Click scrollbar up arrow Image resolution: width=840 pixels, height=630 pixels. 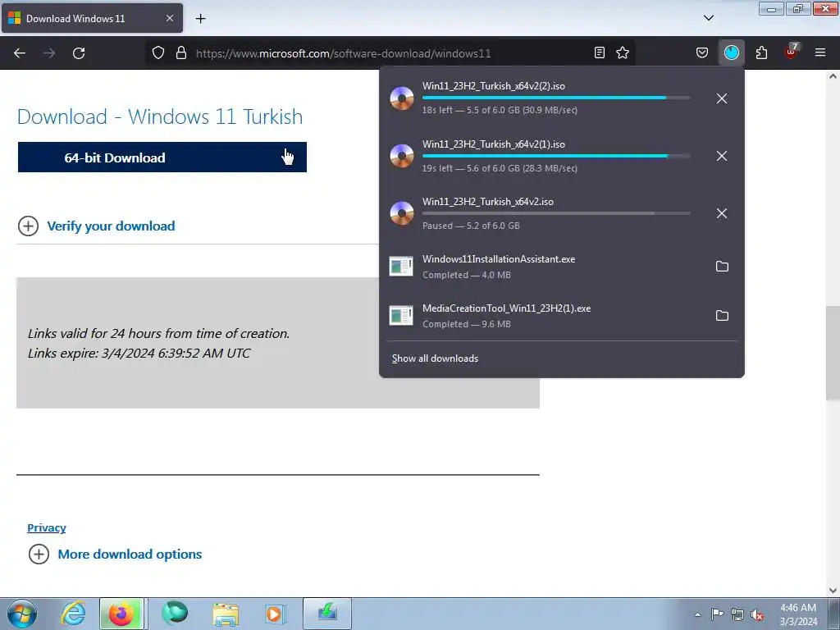pos(833,76)
